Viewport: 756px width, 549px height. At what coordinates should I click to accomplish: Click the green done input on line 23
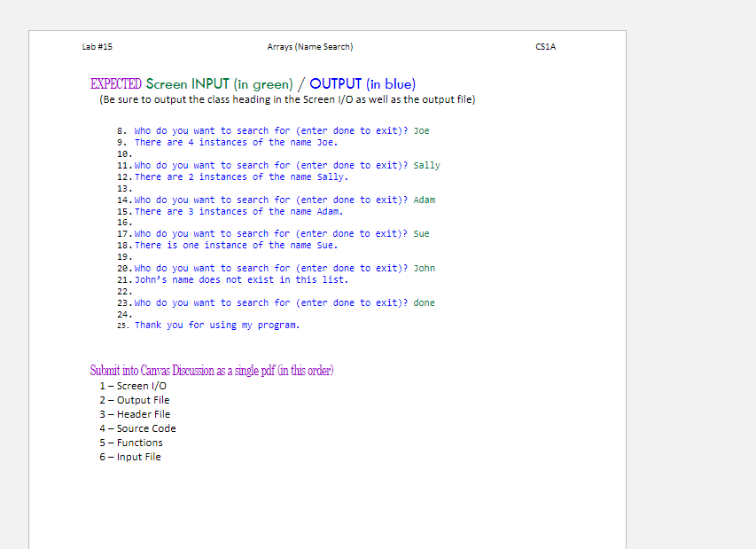[x=423, y=302]
